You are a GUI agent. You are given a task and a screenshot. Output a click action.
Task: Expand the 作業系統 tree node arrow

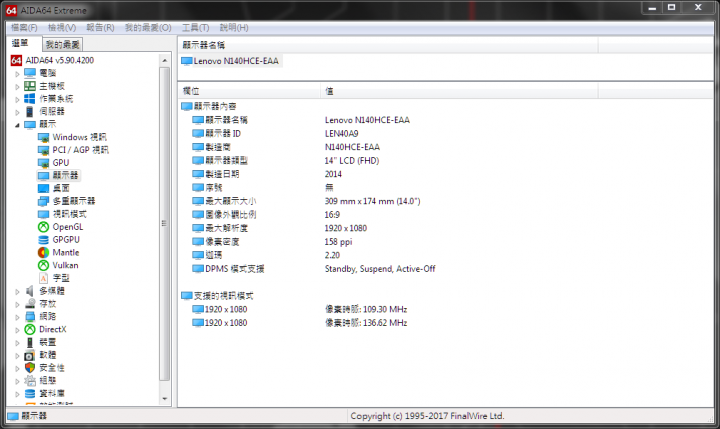tap(17, 99)
